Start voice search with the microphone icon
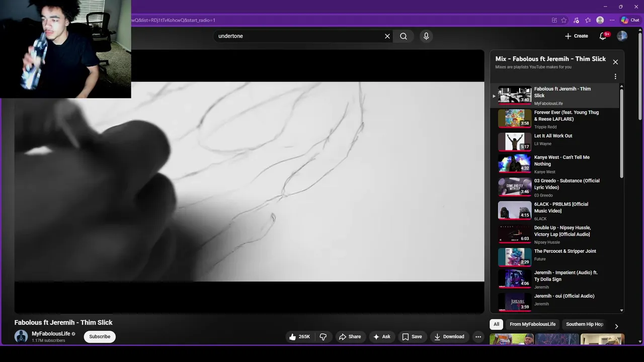 pyautogui.click(x=426, y=36)
